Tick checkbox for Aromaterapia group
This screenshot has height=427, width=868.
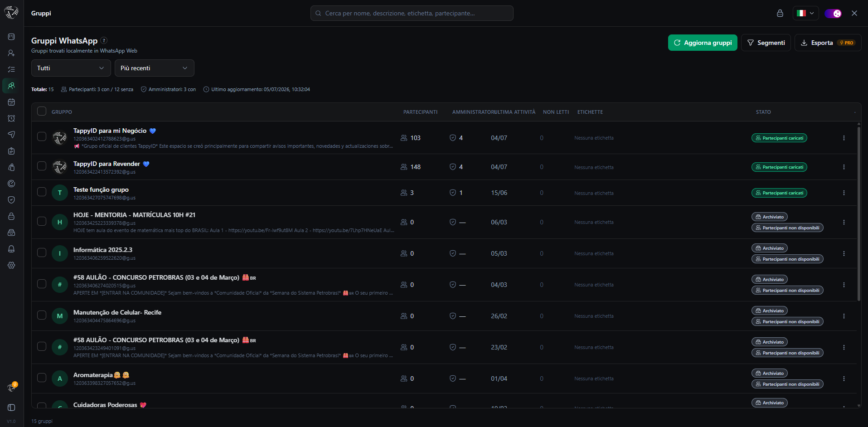tap(42, 378)
